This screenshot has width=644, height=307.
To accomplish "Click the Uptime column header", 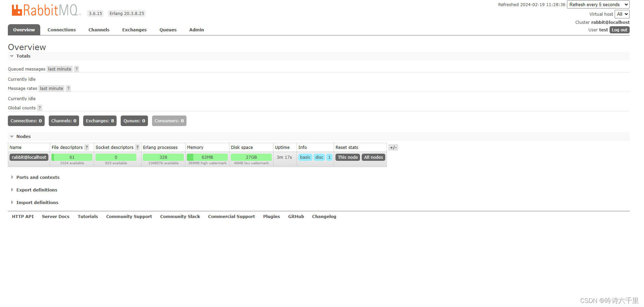I will [x=282, y=147].
